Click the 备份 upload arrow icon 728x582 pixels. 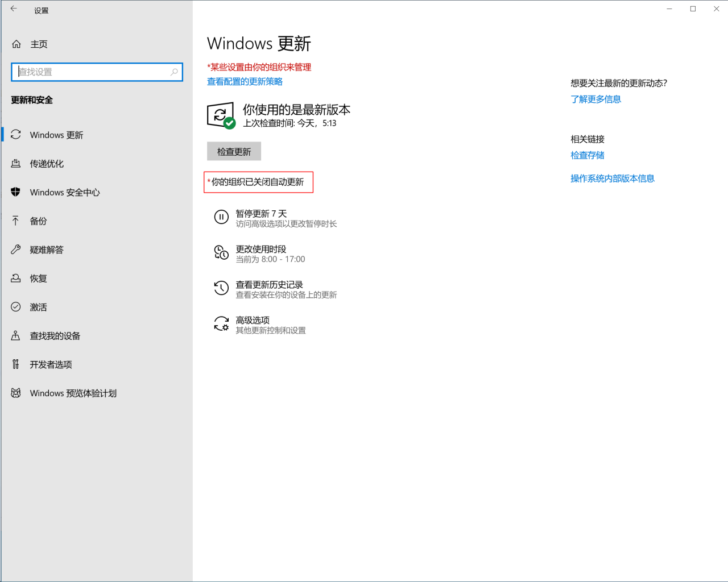point(16,221)
